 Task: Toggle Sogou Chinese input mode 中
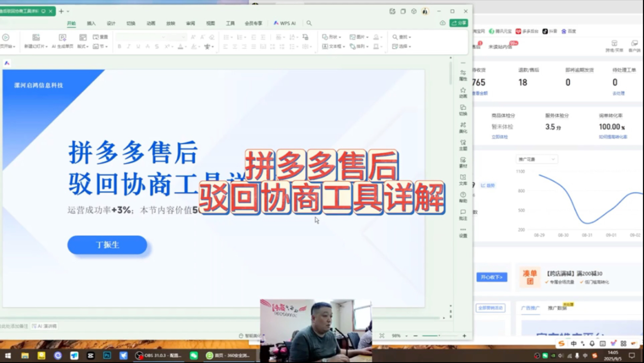coord(573,344)
